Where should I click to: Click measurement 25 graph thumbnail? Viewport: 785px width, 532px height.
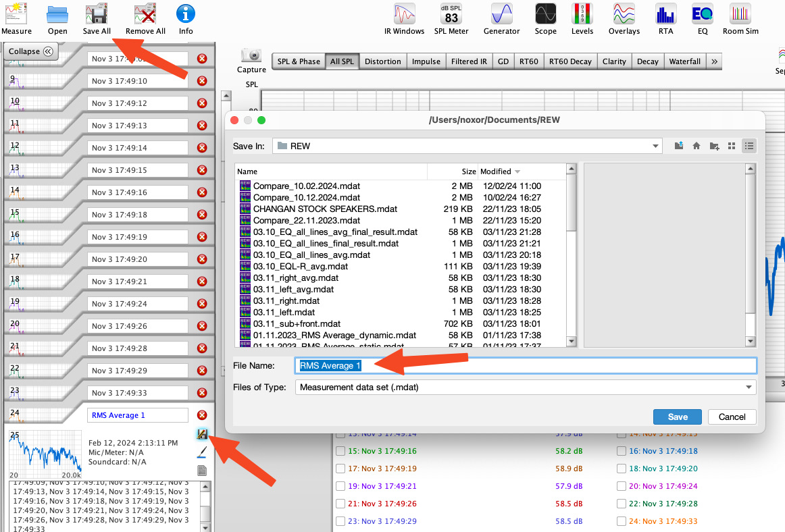pyautogui.click(x=45, y=454)
